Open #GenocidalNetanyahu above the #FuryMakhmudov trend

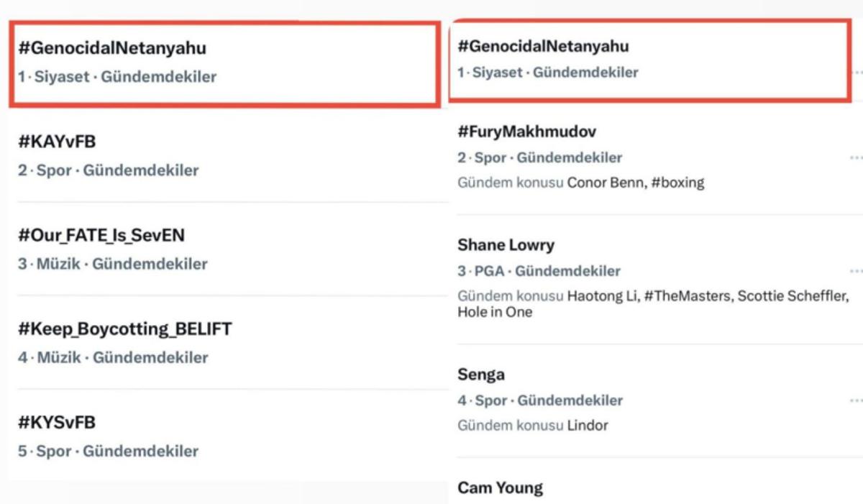click(543, 46)
